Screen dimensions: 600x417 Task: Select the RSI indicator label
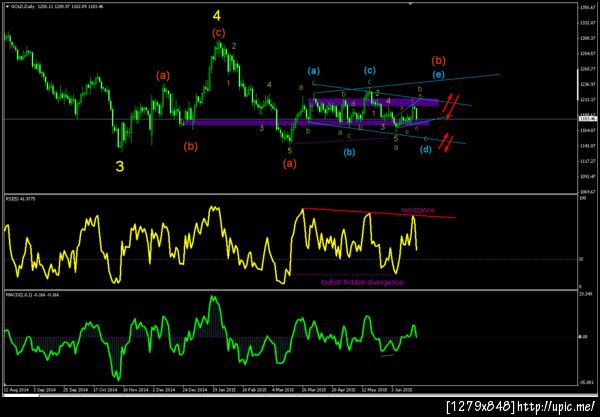[20, 199]
